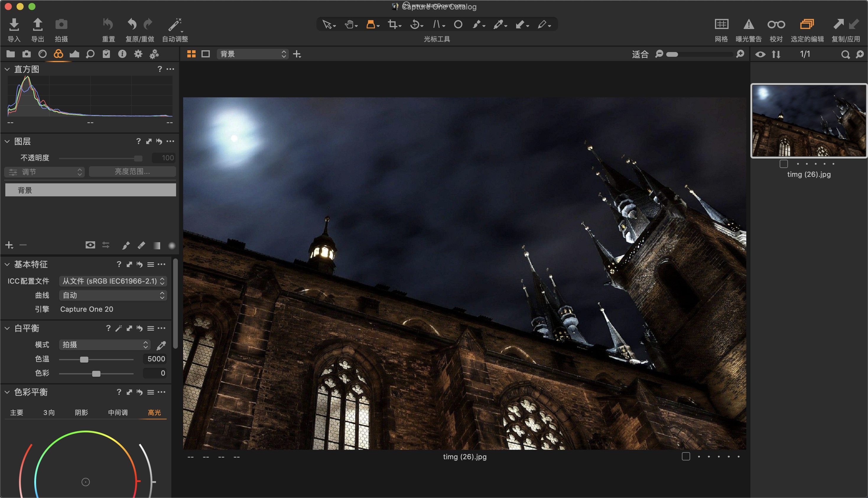The height and width of the screenshot is (498, 868).
Task: Click the Apply adjustments down-arrow icon
Action: pos(854,24)
